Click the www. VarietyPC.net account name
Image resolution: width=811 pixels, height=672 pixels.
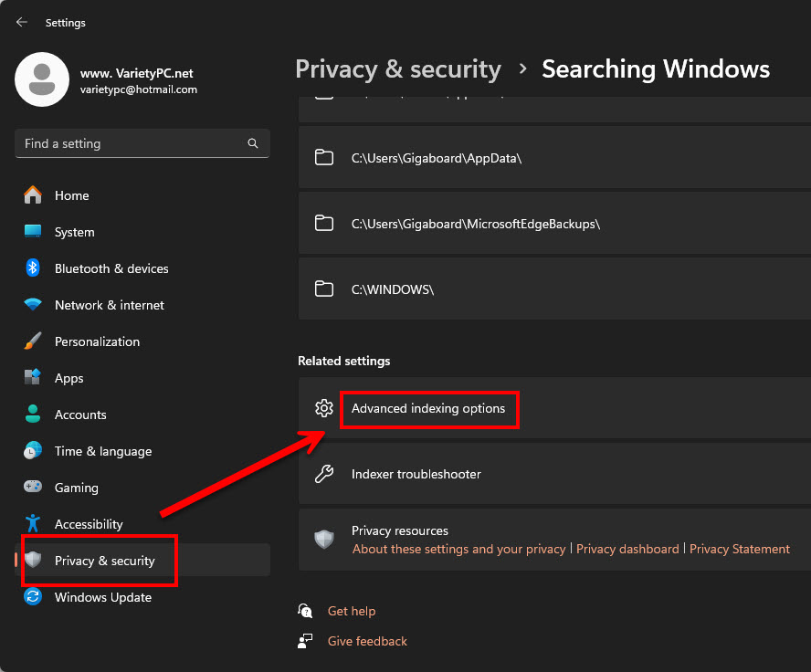coord(137,73)
